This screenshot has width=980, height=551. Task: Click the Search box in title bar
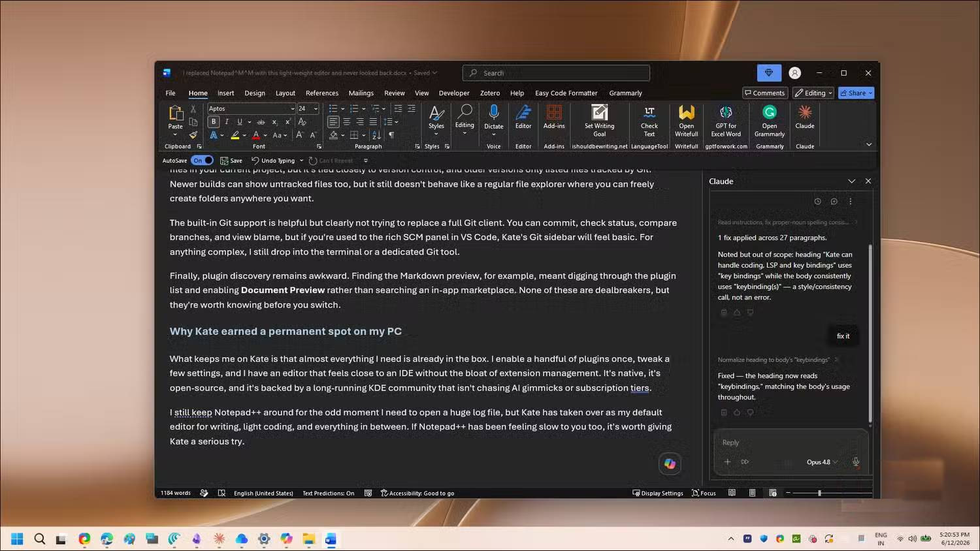[556, 73]
